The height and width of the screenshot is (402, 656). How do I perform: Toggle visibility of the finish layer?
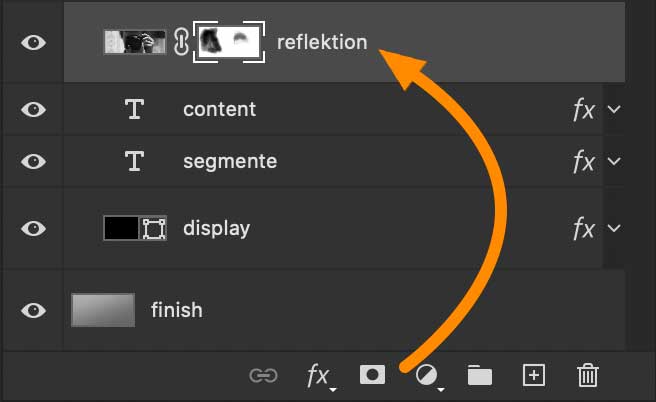33,310
